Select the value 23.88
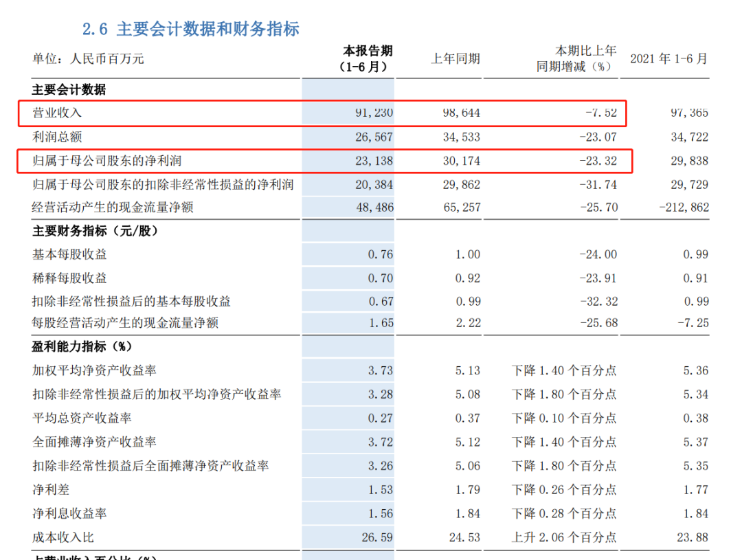The height and width of the screenshot is (560, 742). [x=693, y=538]
